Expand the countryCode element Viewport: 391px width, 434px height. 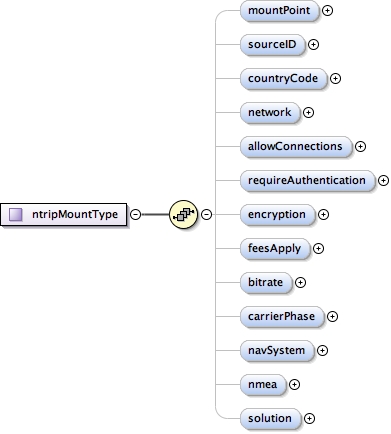pyautogui.click(x=335, y=78)
